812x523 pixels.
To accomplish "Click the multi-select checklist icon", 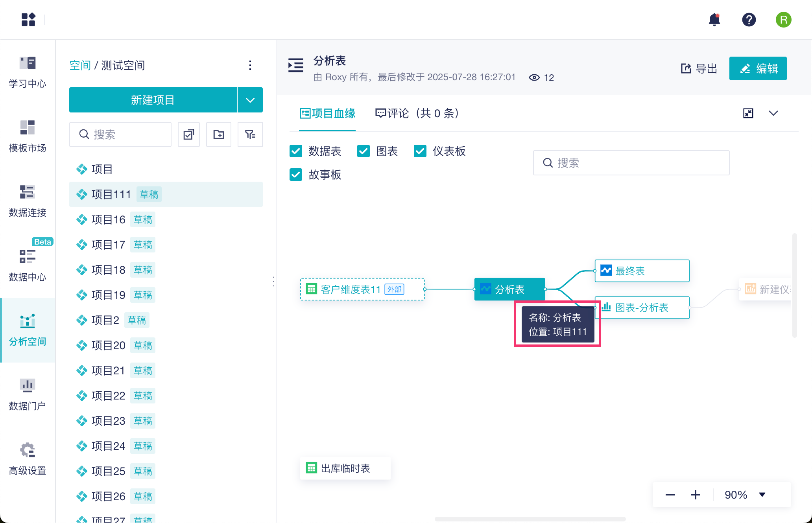I will click(x=189, y=134).
